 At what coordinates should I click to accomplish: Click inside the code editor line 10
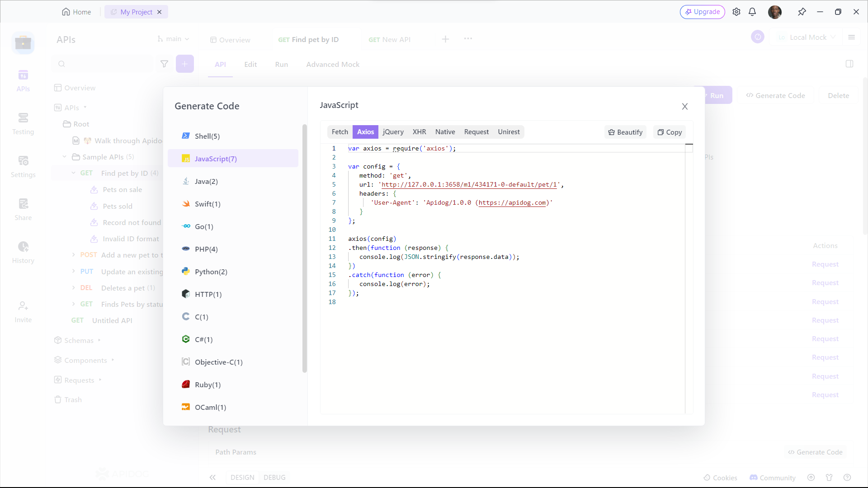pyautogui.click(x=515, y=230)
